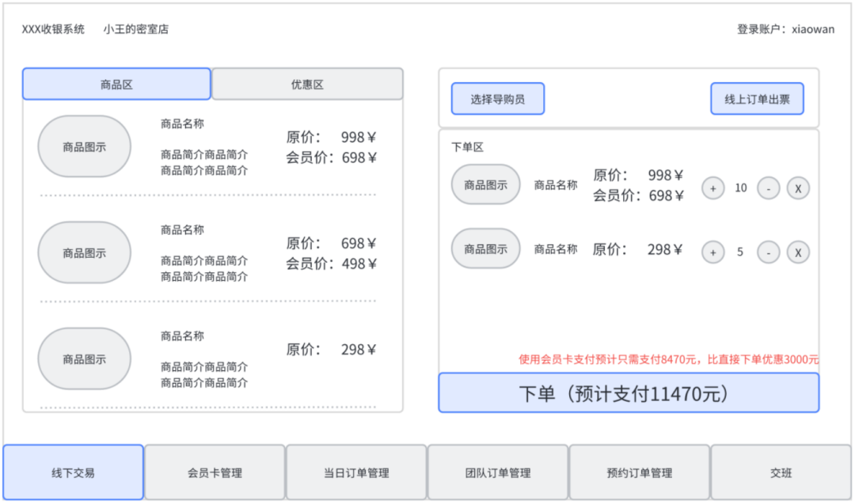Place order with the 下单 payment button
Screen dimensions: 855x504
pyautogui.click(x=629, y=393)
